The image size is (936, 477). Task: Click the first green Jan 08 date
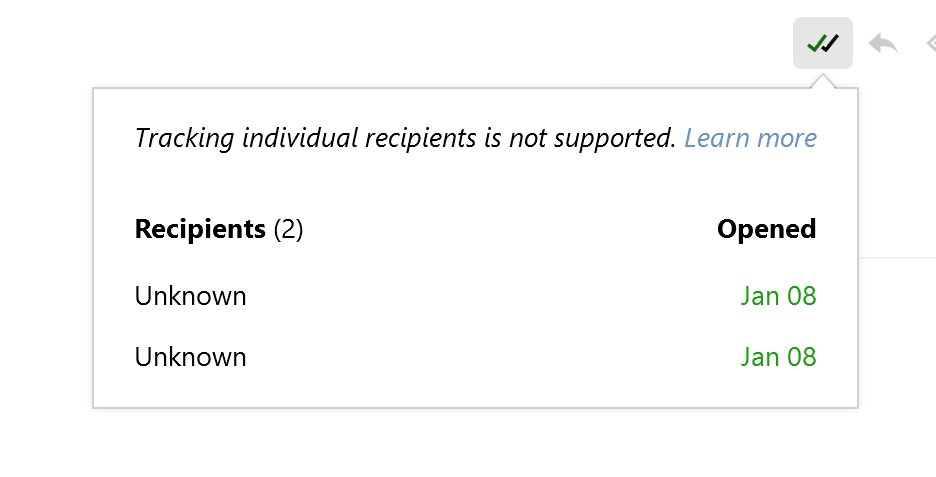pos(778,296)
